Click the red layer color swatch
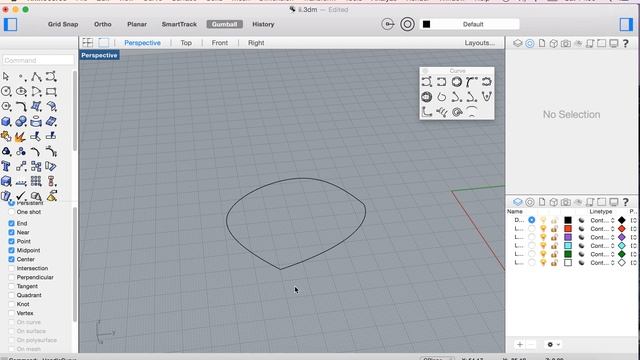 (x=568, y=229)
